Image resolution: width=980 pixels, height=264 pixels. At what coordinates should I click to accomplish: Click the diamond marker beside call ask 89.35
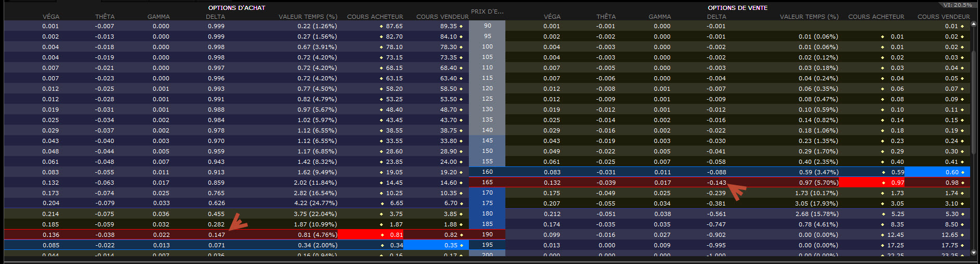[461, 26]
